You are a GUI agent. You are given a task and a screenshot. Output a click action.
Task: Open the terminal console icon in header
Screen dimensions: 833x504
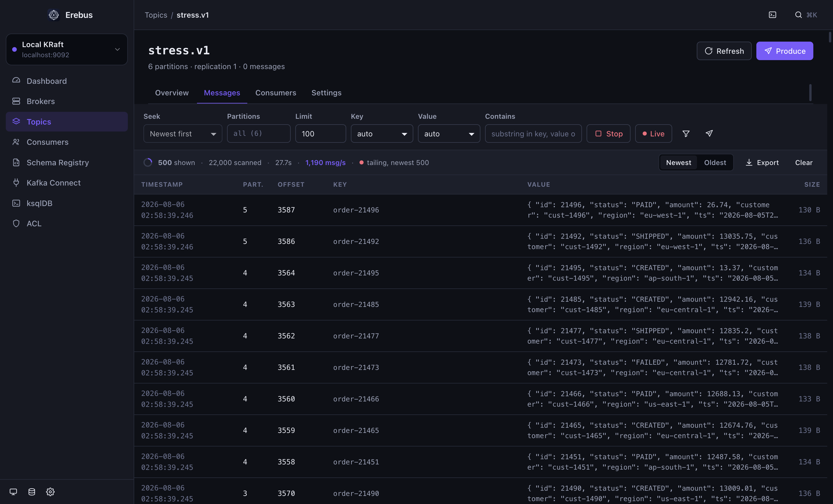click(773, 15)
